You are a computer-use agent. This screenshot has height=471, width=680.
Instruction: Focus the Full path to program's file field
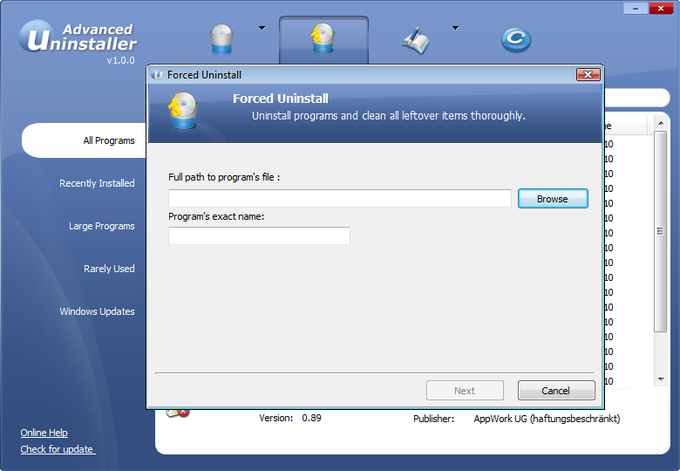coord(340,198)
